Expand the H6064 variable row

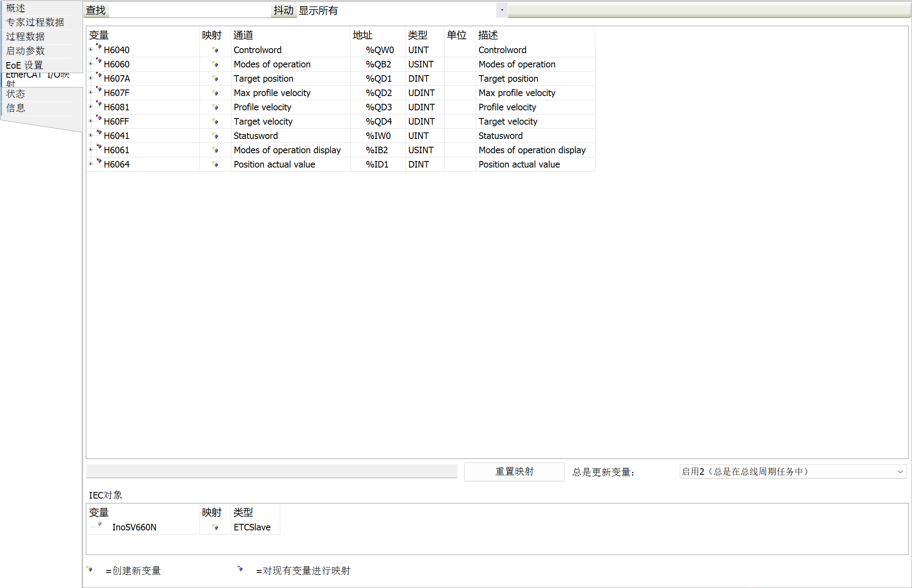(90, 164)
